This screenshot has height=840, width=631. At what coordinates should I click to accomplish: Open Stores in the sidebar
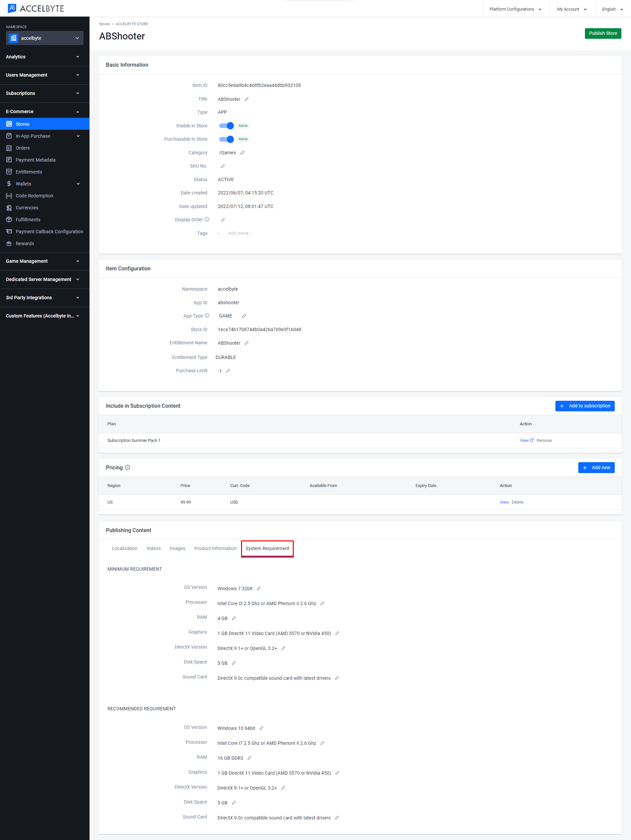pos(45,124)
